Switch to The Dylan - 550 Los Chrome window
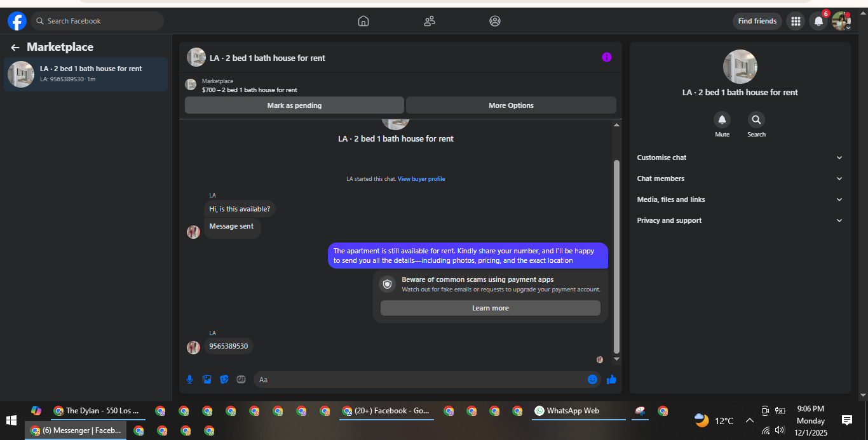This screenshot has width=868, height=440. click(98, 411)
